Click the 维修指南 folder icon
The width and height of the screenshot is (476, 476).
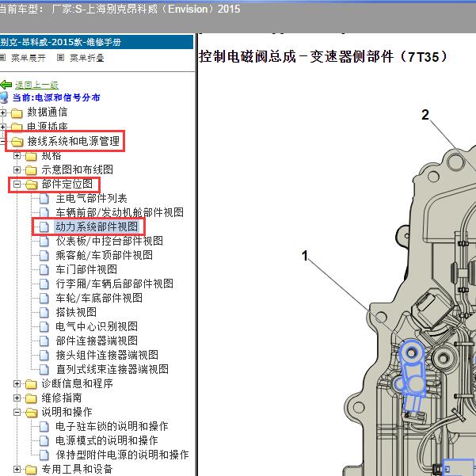(x=31, y=398)
